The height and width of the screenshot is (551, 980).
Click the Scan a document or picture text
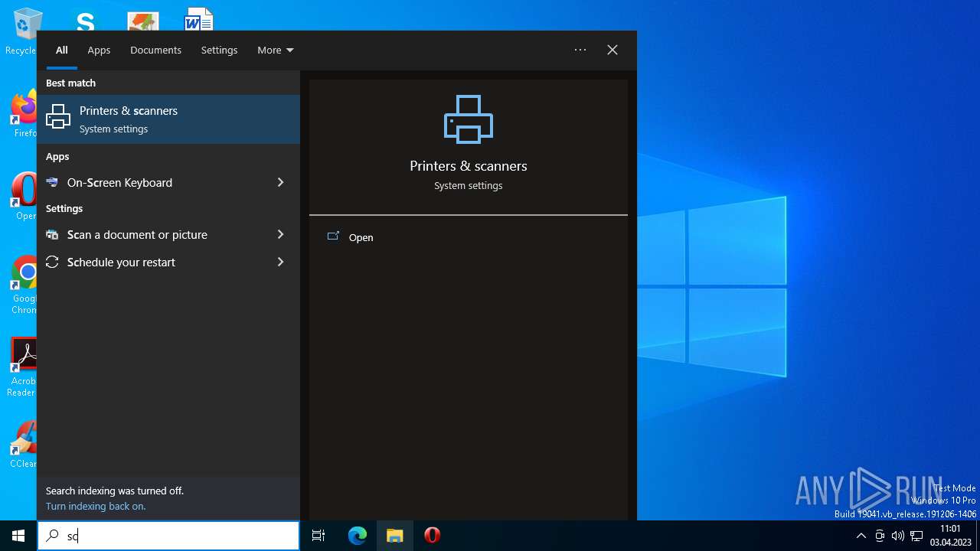[137, 234]
